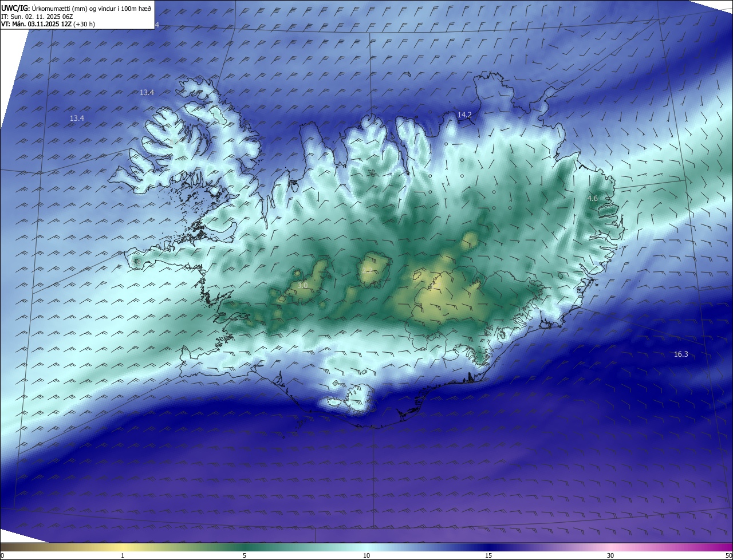Screen dimensions: 733x560
Task: Pick the dark blue colorbar segment at value 15
Action: click(x=488, y=547)
